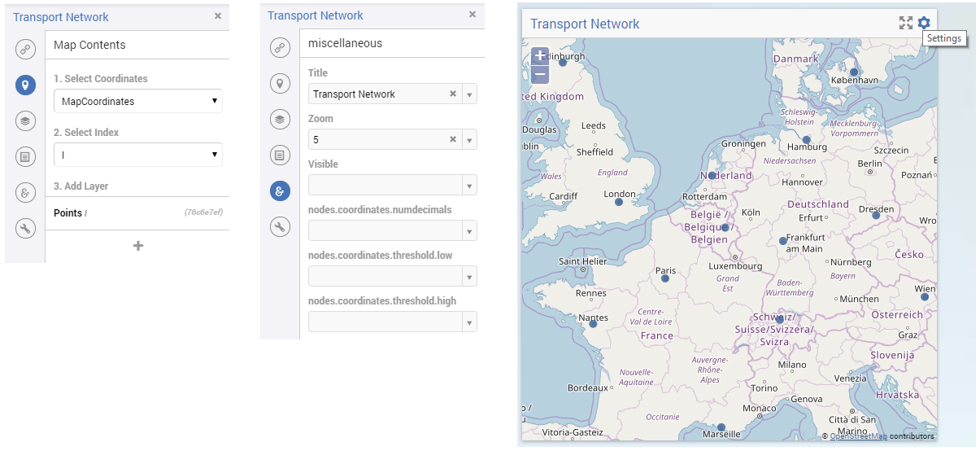Screen dimensions: 980x451
Task: Click the map node in Schweiz
Action: tap(778, 319)
